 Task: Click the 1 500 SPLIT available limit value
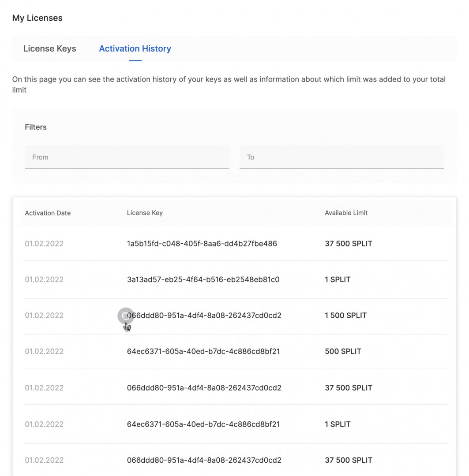pyautogui.click(x=345, y=316)
